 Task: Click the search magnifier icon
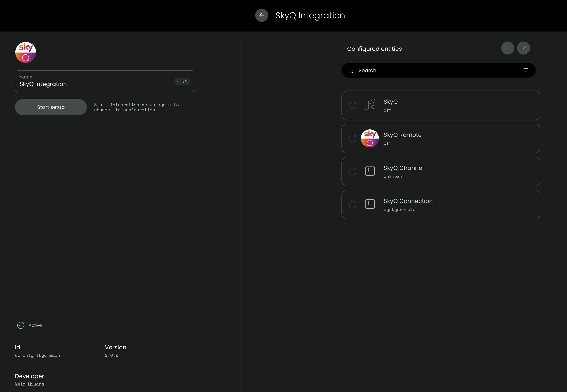pyautogui.click(x=351, y=71)
